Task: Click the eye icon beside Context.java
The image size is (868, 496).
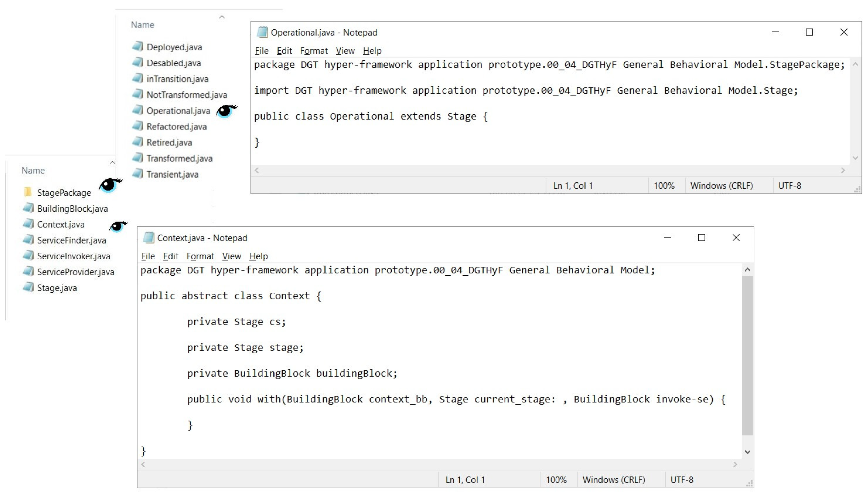Action: 118,226
